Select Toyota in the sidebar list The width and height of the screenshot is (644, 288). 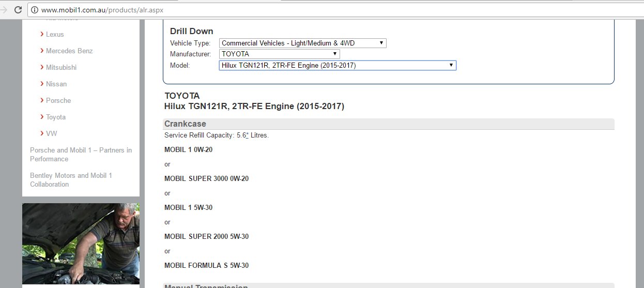tap(56, 117)
